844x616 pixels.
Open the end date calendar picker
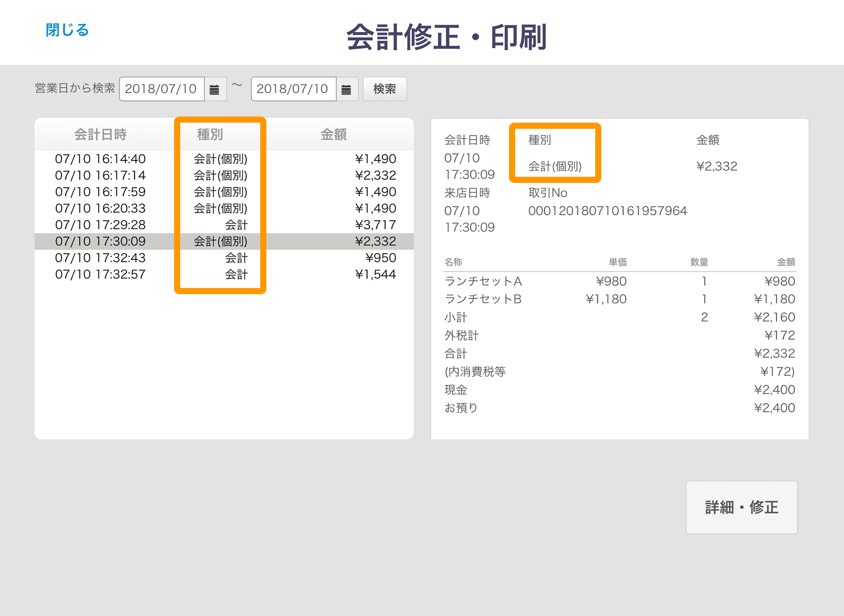(346, 89)
